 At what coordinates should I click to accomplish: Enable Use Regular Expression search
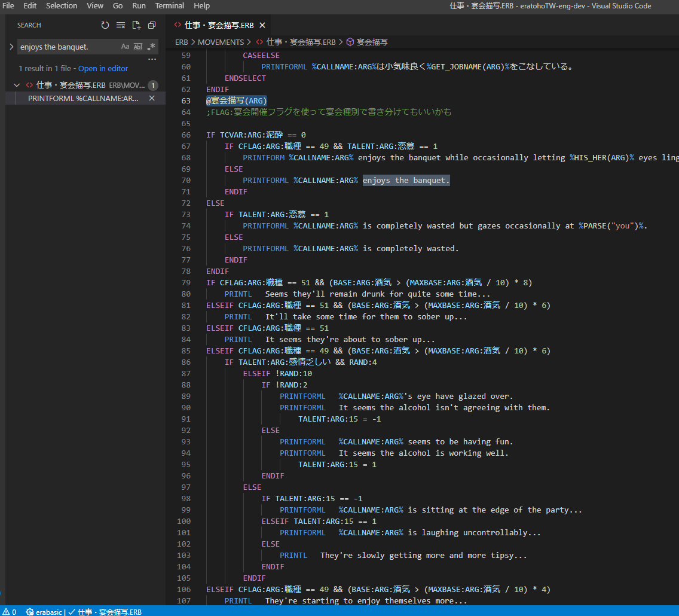151,47
